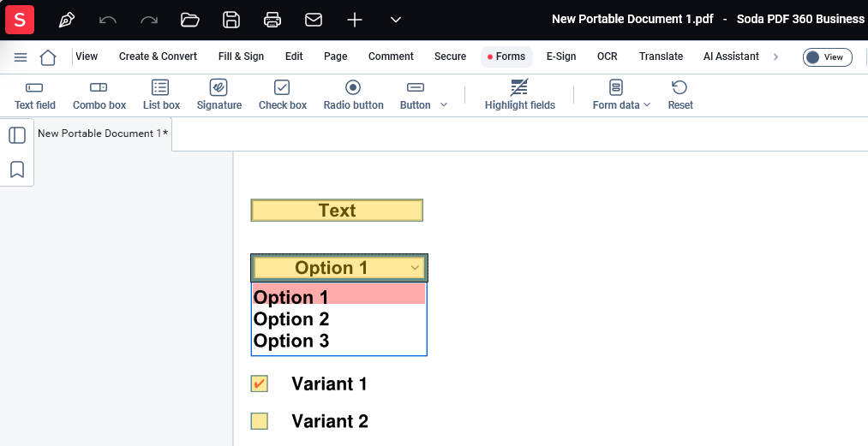This screenshot has width=868, height=446.
Task: Toggle Highlight fields
Action: (x=520, y=95)
